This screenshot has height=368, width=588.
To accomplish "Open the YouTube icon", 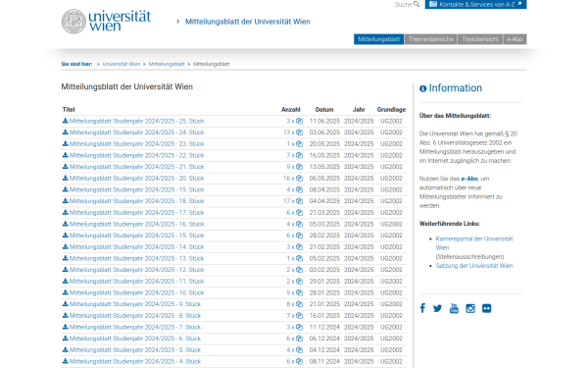I will tap(454, 308).
